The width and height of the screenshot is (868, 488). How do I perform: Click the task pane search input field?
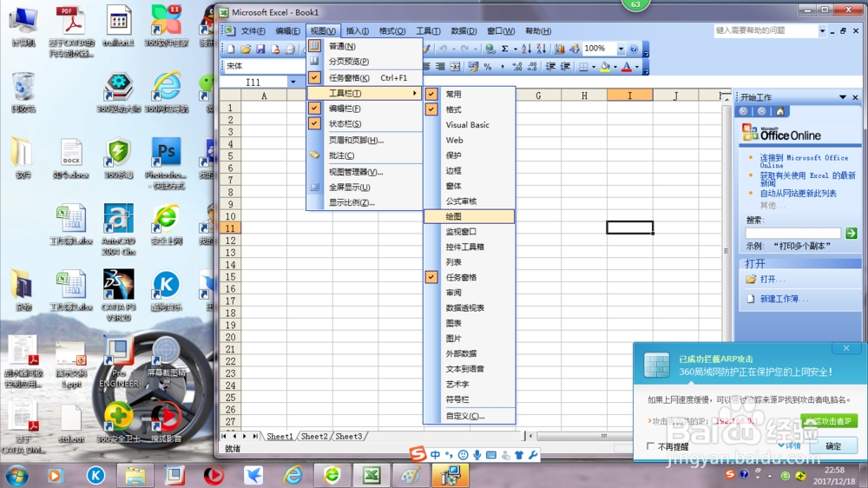[792, 234]
